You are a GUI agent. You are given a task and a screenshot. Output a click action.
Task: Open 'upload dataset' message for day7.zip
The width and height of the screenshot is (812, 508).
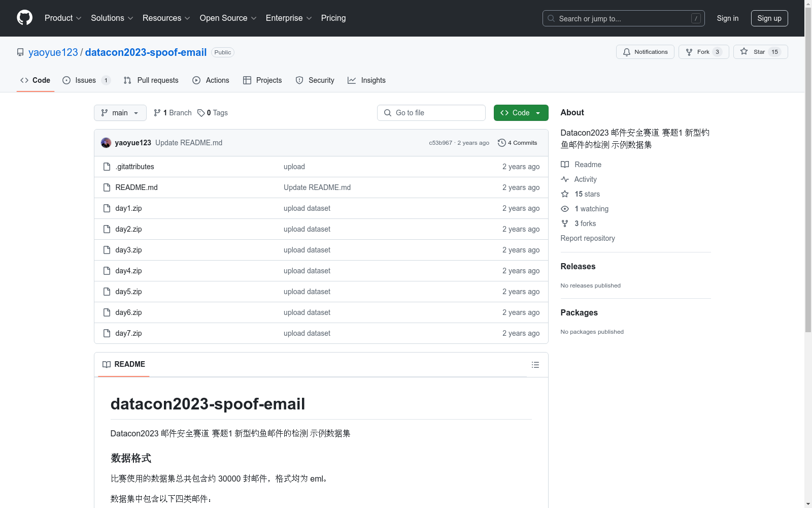[x=307, y=333]
